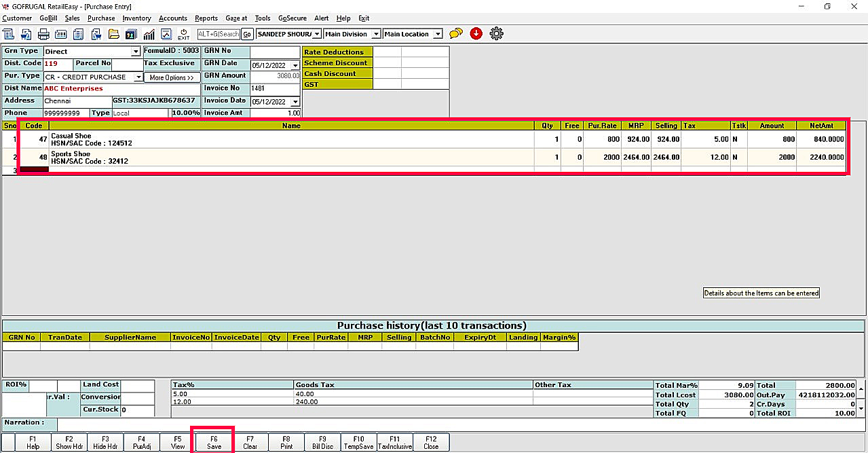
Task: Open the GoSecure menu
Action: pos(293,18)
